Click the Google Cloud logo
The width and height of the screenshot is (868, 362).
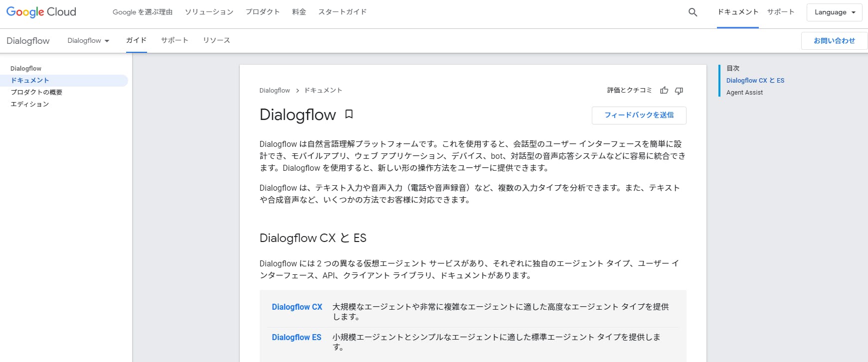41,12
